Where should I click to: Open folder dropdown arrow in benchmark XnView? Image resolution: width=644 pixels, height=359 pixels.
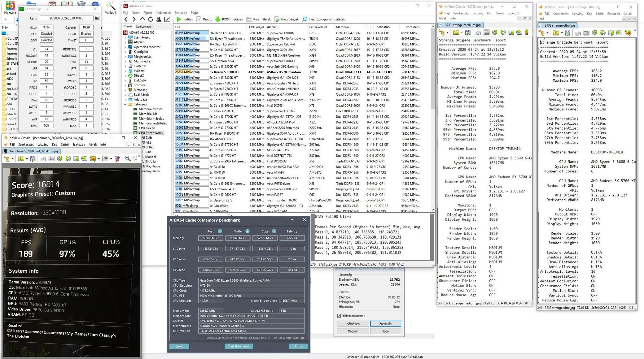(27, 159)
